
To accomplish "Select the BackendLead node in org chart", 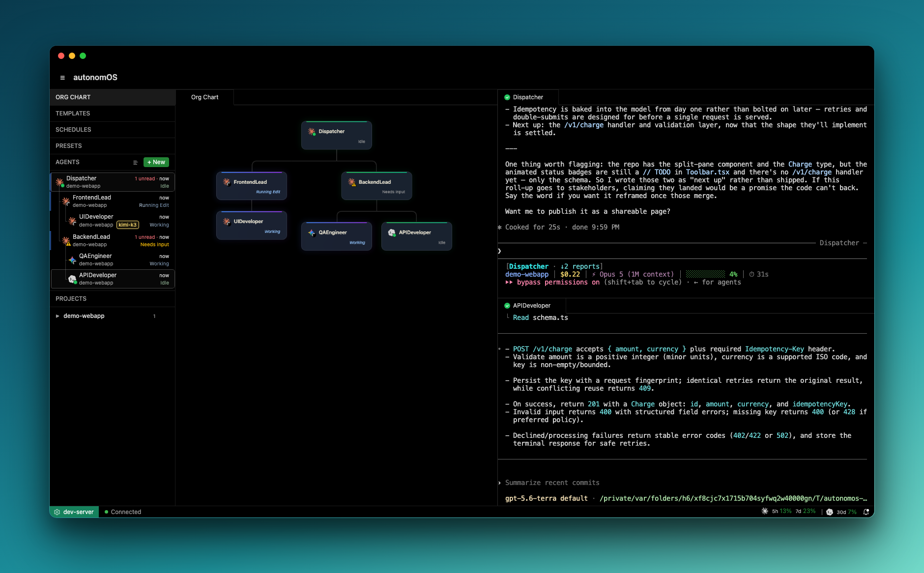I will pyautogui.click(x=376, y=186).
